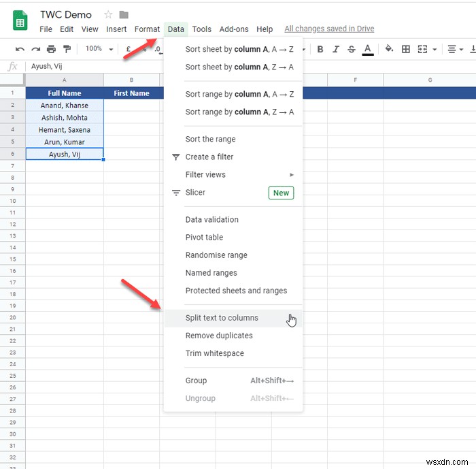
Task: Close the open Data menu
Action: point(175,29)
